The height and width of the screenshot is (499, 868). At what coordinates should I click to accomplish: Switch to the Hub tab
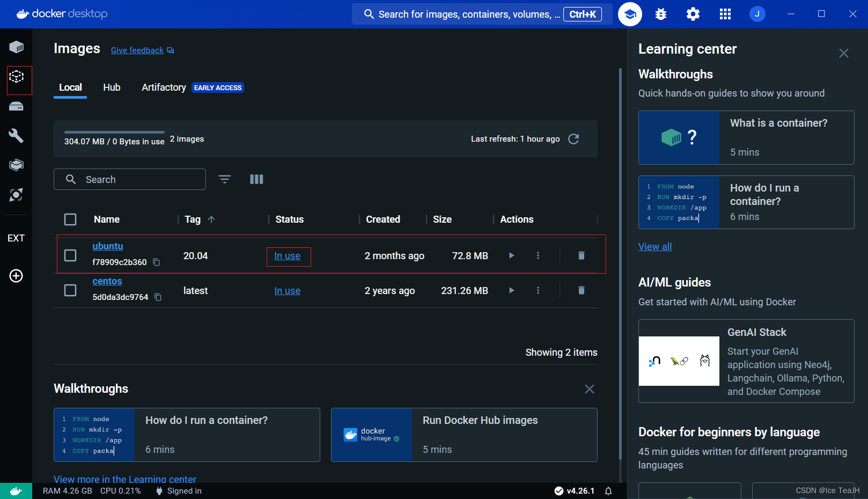(x=112, y=87)
